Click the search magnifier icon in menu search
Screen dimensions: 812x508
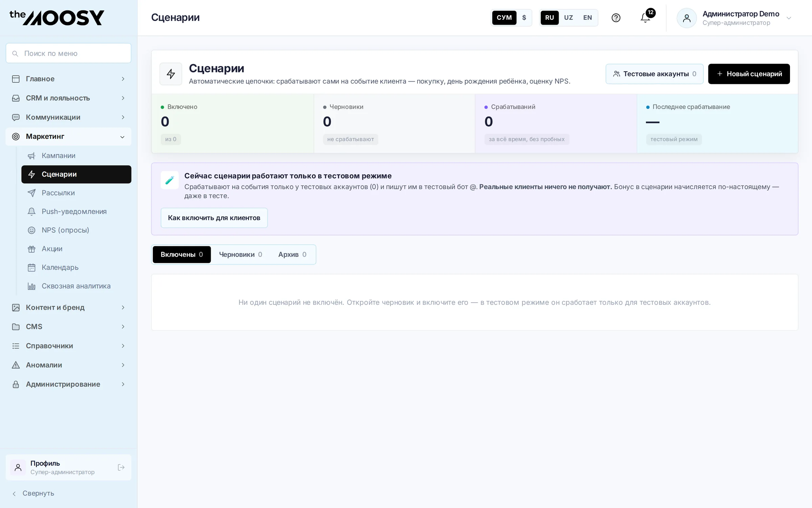coord(15,54)
